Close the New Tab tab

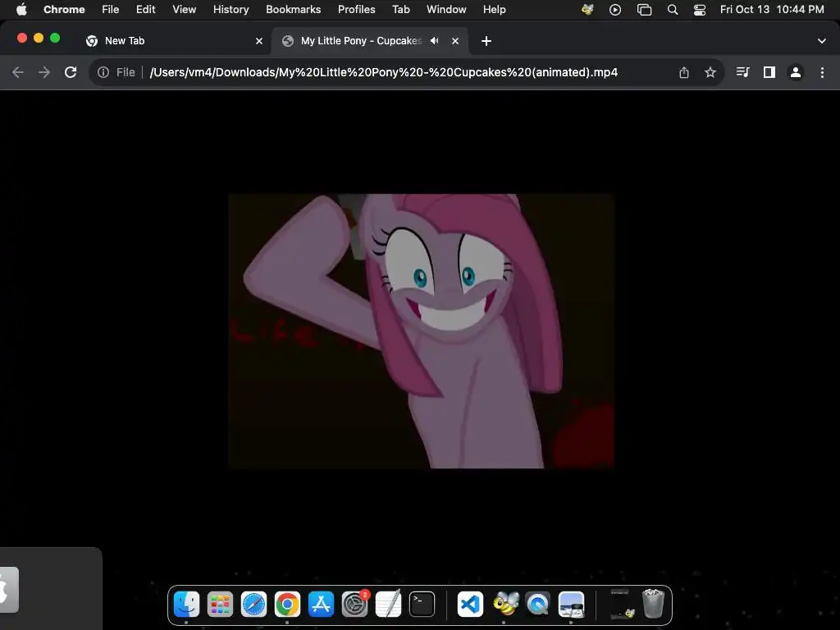pyautogui.click(x=259, y=41)
